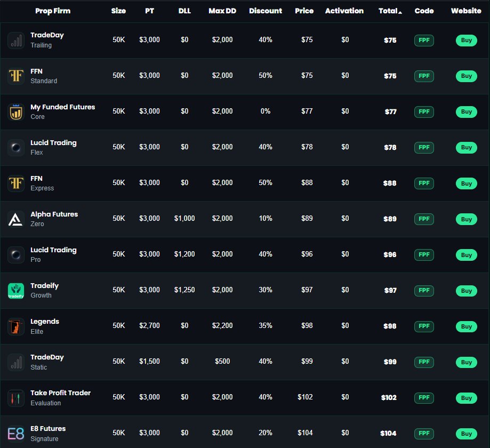Copy FPF code for Alpha Futures Zero
Screen dimensions: 490x448
pos(424,219)
